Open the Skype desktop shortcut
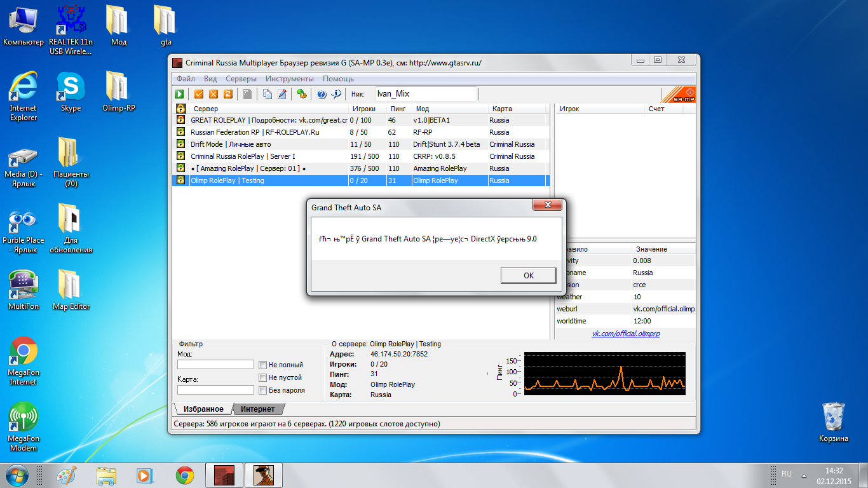This screenshot has width=868, height=488. (71, 92)
